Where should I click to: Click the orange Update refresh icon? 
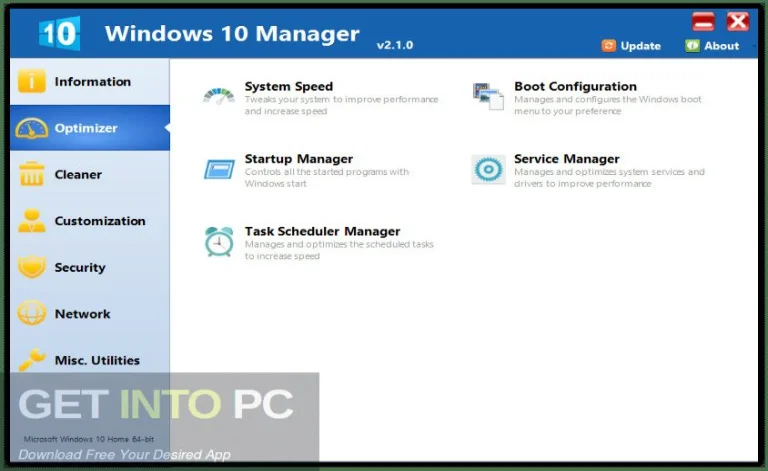pyautogui.click(x=609, y=46)
